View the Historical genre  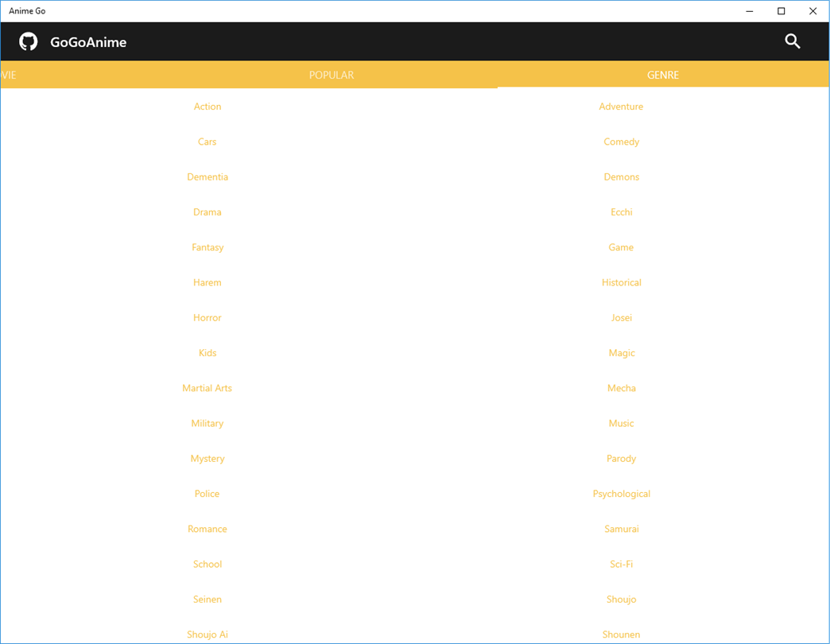coord(622,282)
